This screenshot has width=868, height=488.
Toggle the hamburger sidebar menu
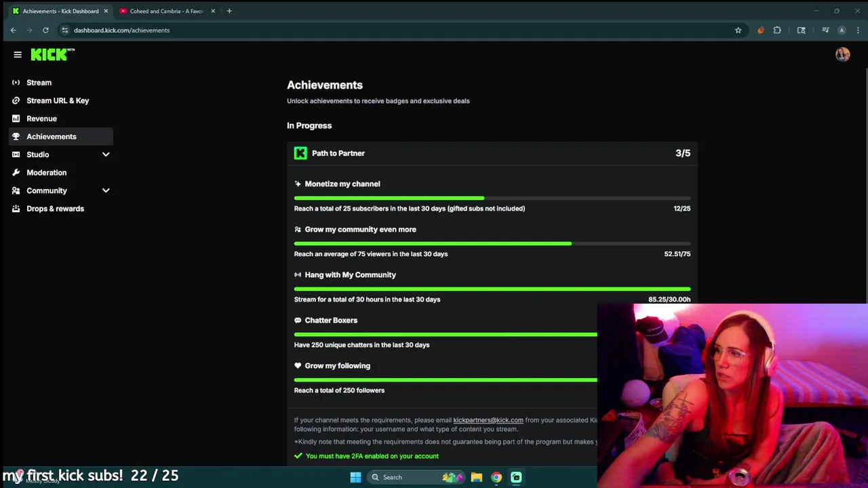(18, 55)
